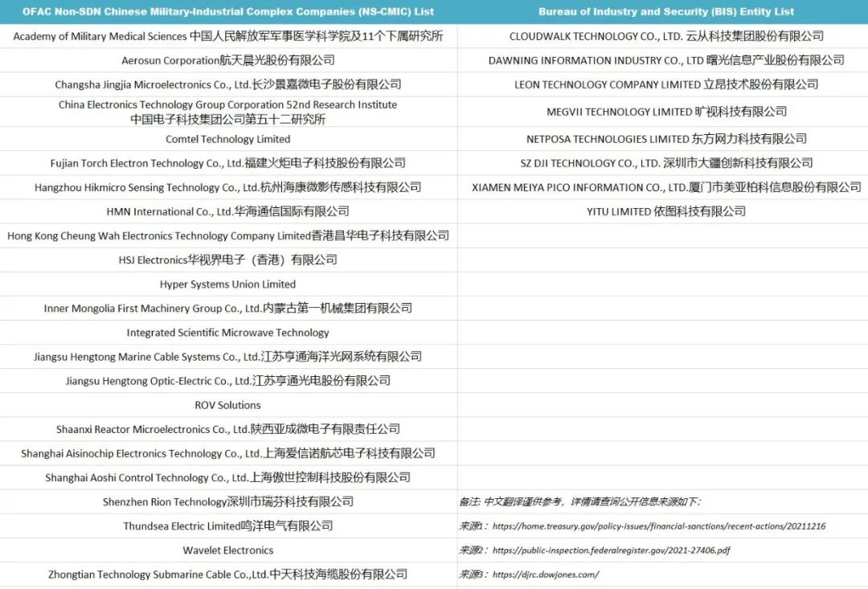Select Inner Mongolia First Machinery Group cell
The height and width of the screenshot is (589, 868).
pos(228,309)
